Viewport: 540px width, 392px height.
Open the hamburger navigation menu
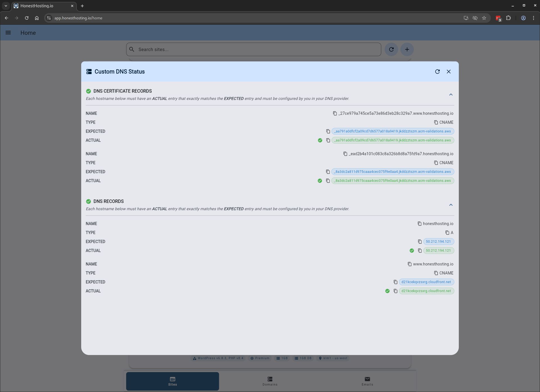[x=8, y=33]
